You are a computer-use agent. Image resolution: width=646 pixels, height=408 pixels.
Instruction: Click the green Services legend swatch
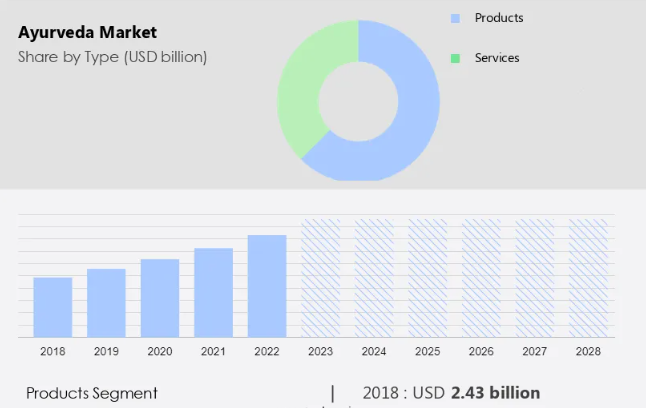[x=455, y=58]
